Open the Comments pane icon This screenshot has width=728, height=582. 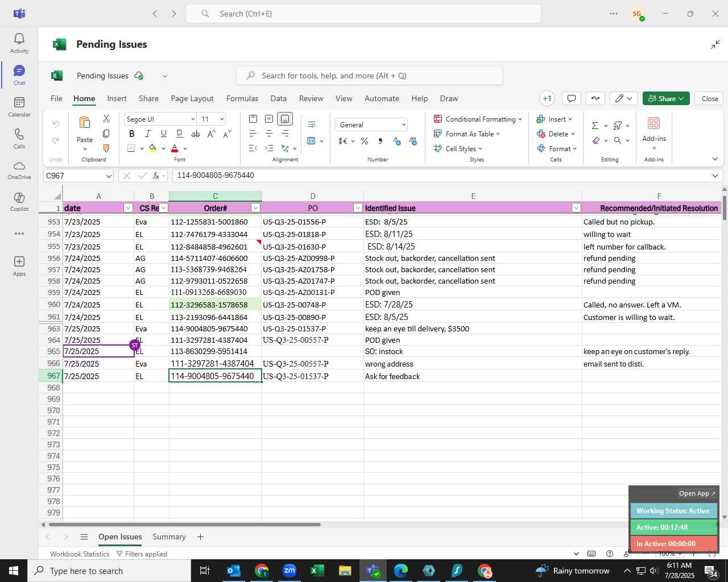tap(572, 98)
